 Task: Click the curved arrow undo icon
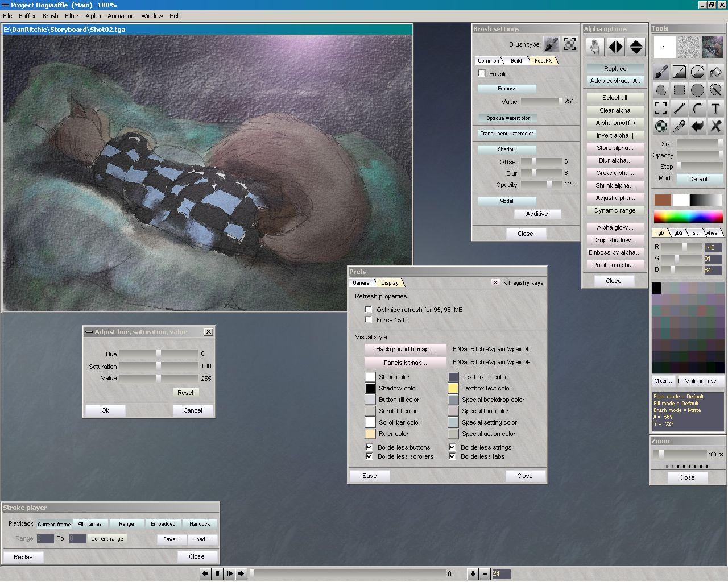[x=697, y=126]
